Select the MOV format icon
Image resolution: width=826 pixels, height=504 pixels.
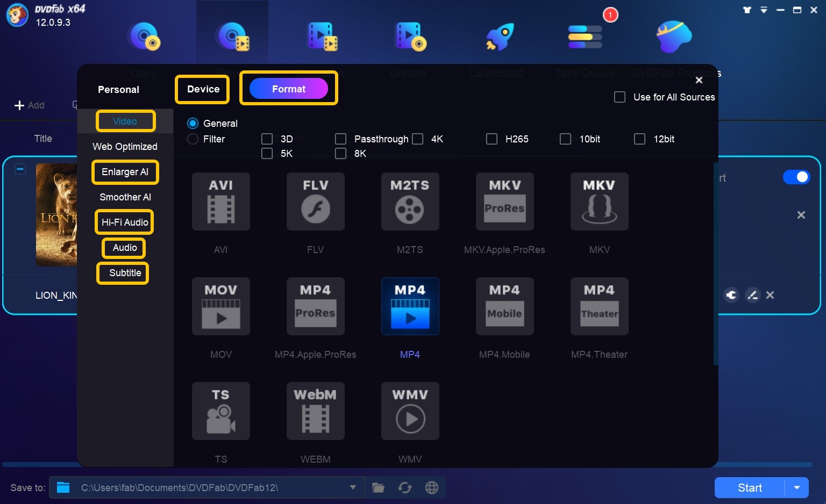pyautogui.click(x=220, y=306)
